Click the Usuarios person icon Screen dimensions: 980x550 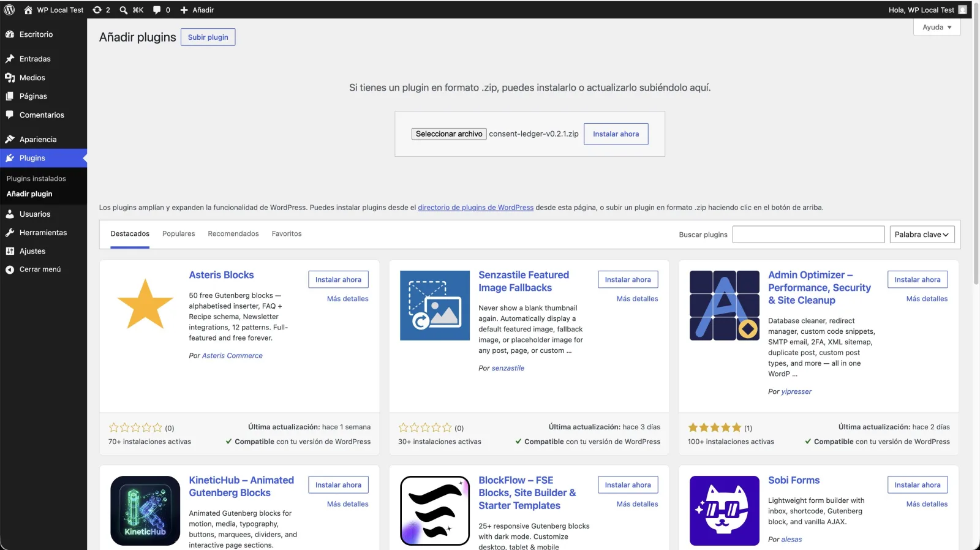point(10,214)
